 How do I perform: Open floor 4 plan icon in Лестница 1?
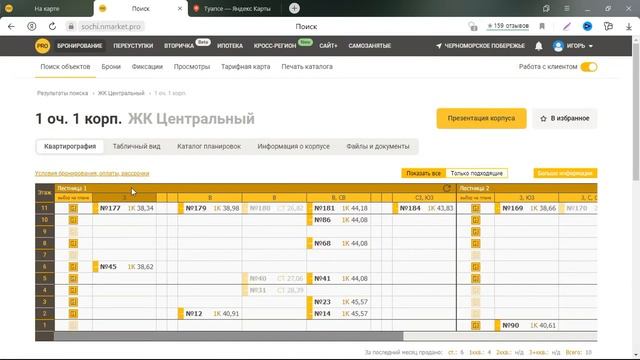(73, 290)
